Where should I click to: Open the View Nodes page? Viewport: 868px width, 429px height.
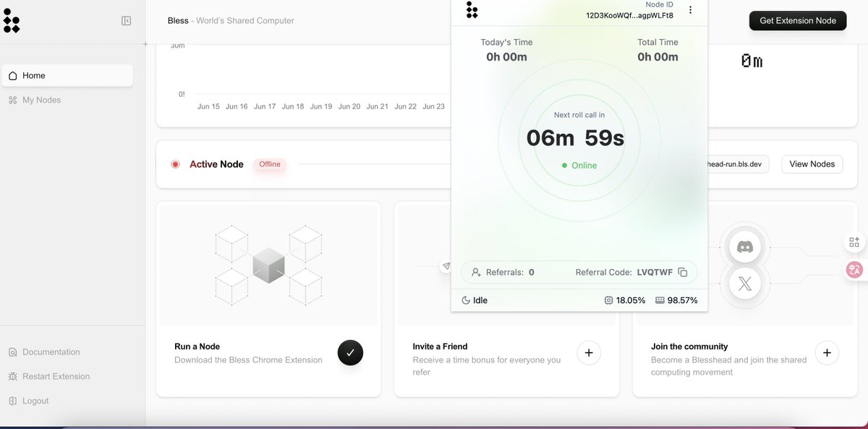click(812, 164)
